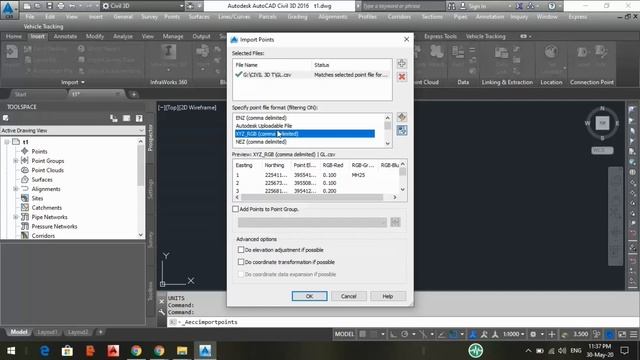
Task: Check Do coordinate data expansion if possible
Action: click(241, 274)
